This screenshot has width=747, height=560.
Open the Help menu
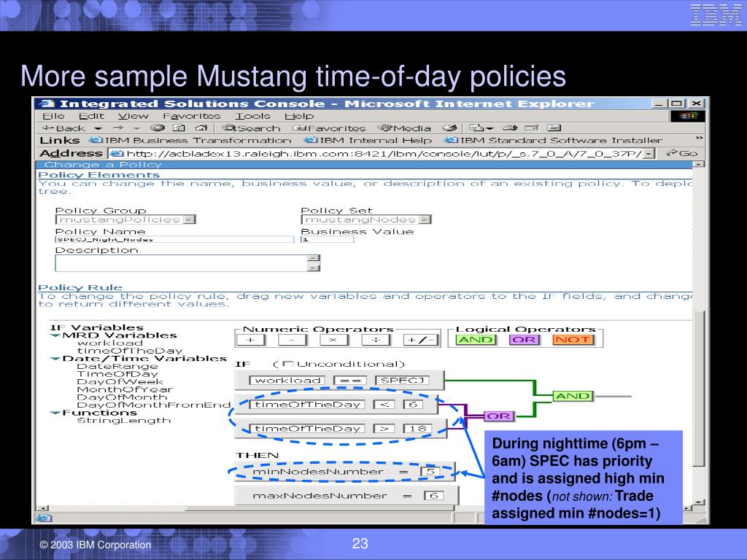pyautogui.click(x=299, y=116)
